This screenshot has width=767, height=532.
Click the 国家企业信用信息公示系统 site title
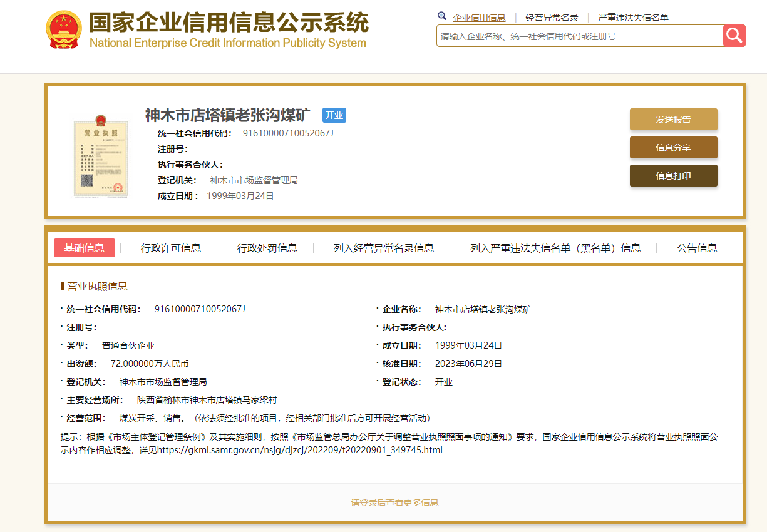pyautogui.click(x=229, y=23)
